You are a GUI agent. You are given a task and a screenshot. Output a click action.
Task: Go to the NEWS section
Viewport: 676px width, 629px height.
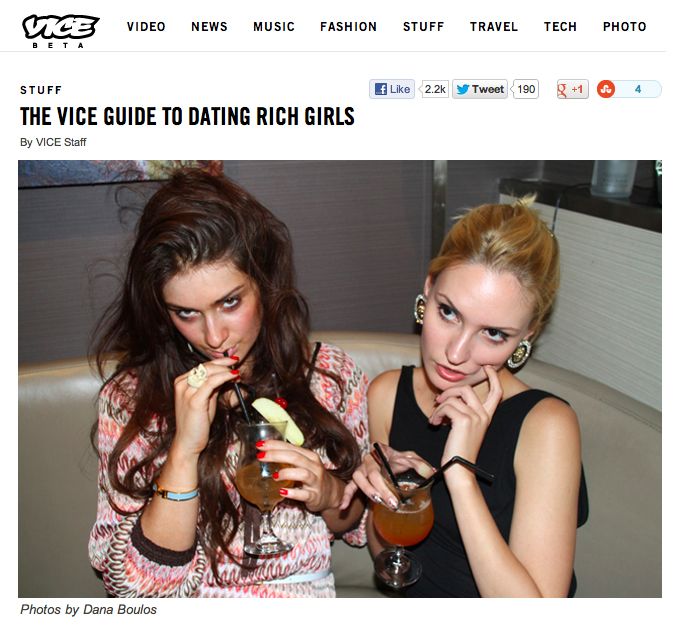coord(209,27)
